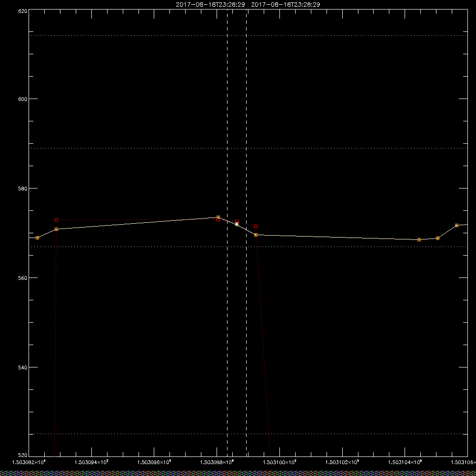Click the "1.503104×10⁹" x-axis label
Image resolution: width=476 pixels, height=476 pixels.
pyautogui.click(x=405, y=462)
